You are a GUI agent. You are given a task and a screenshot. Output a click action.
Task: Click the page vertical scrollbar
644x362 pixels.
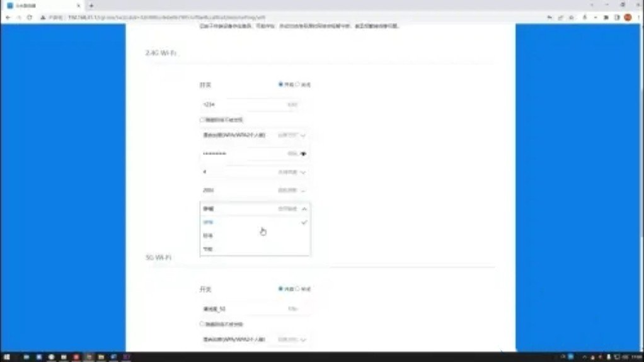(x=641, y=164)
